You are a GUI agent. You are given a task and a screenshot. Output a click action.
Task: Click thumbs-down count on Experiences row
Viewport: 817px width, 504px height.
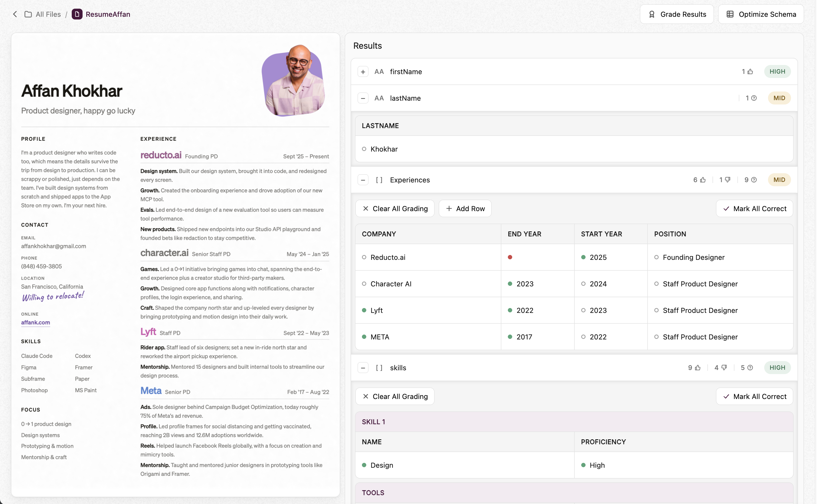[725, 180]
